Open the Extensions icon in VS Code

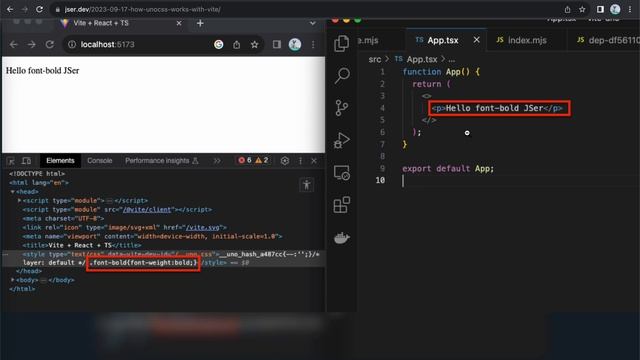342,205
